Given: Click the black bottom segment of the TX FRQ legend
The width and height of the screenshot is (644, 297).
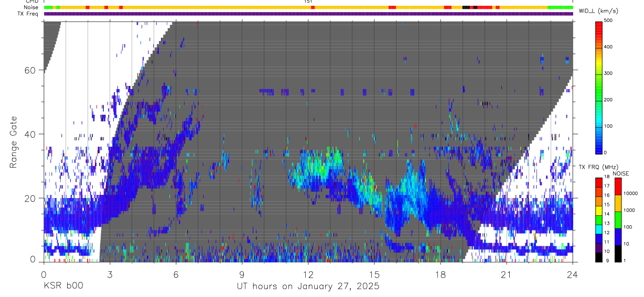Looking at the screenshot, I should point(598,257).
